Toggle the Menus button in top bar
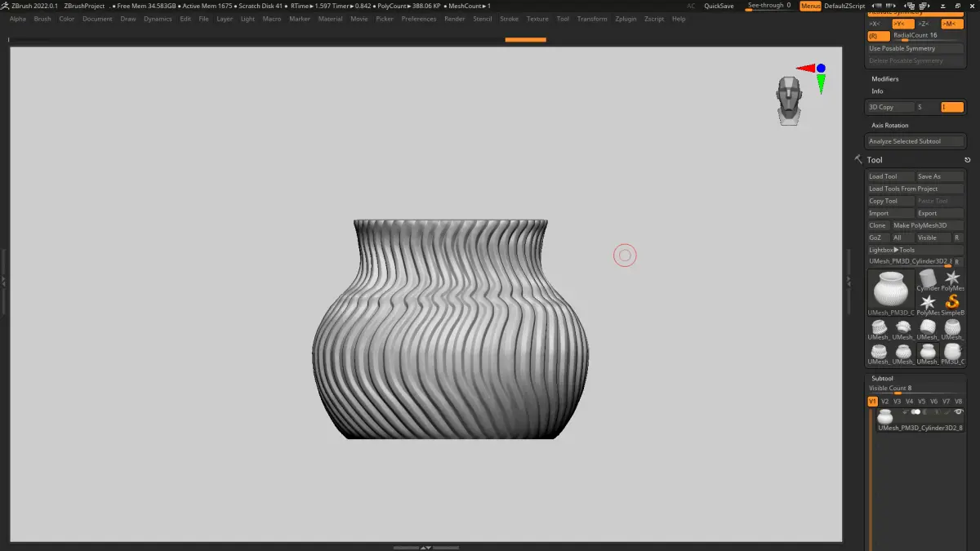Image resolution: width=980 pixels, height=551 pixels. point(810,6)
